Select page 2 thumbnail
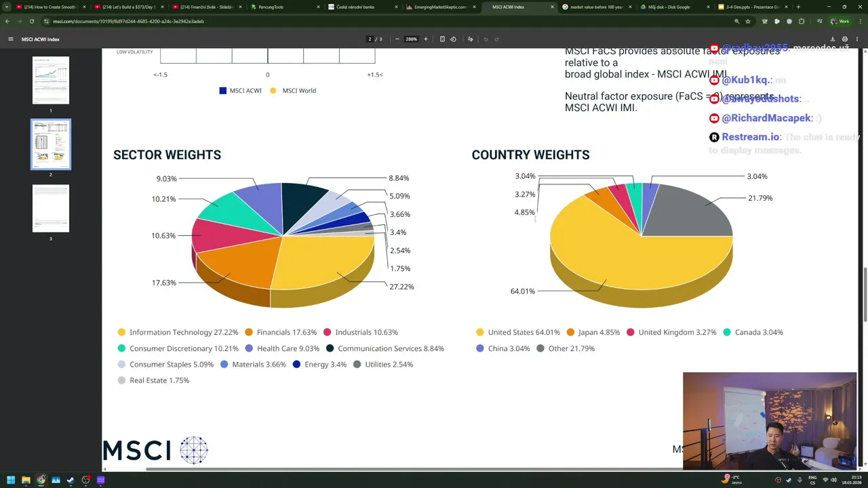 pos(51,144)
